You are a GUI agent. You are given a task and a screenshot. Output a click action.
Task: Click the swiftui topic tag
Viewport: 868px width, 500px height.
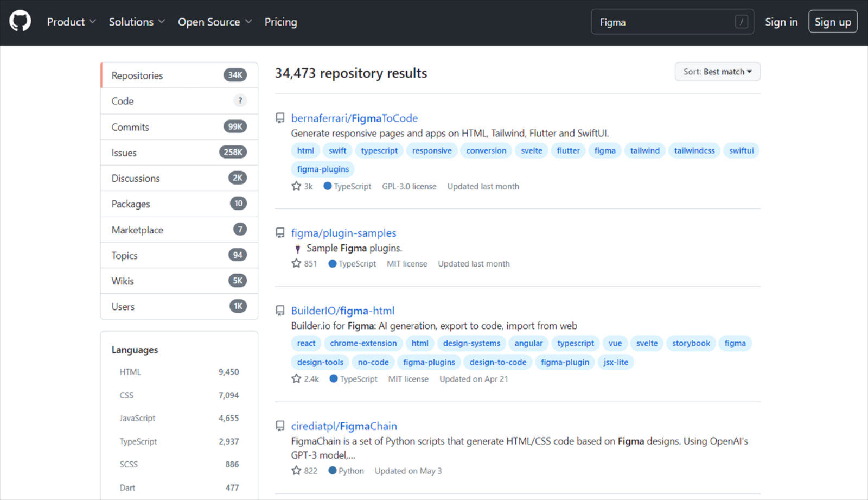coord(741,150)
